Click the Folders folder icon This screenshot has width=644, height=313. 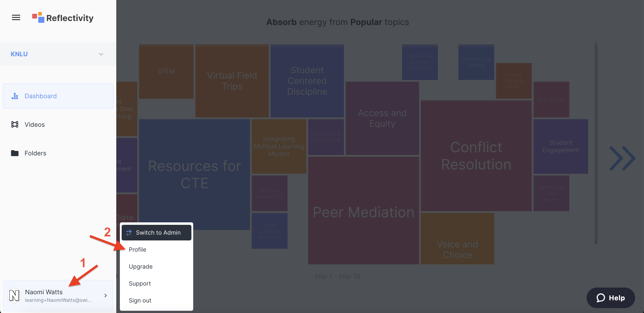(x=15, y=153)
